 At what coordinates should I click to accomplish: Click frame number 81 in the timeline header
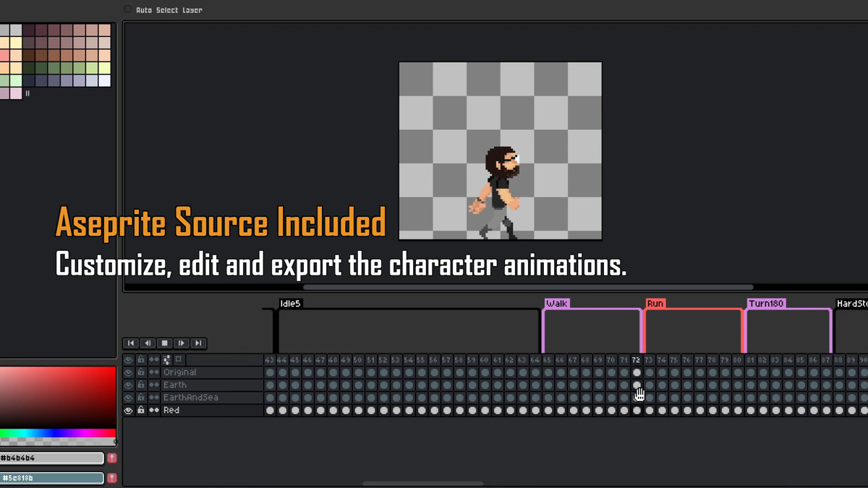pos(750,359)
